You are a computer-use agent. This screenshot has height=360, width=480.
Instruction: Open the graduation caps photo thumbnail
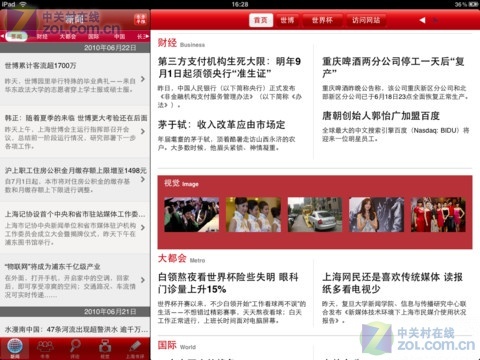[x=192, y=215]
